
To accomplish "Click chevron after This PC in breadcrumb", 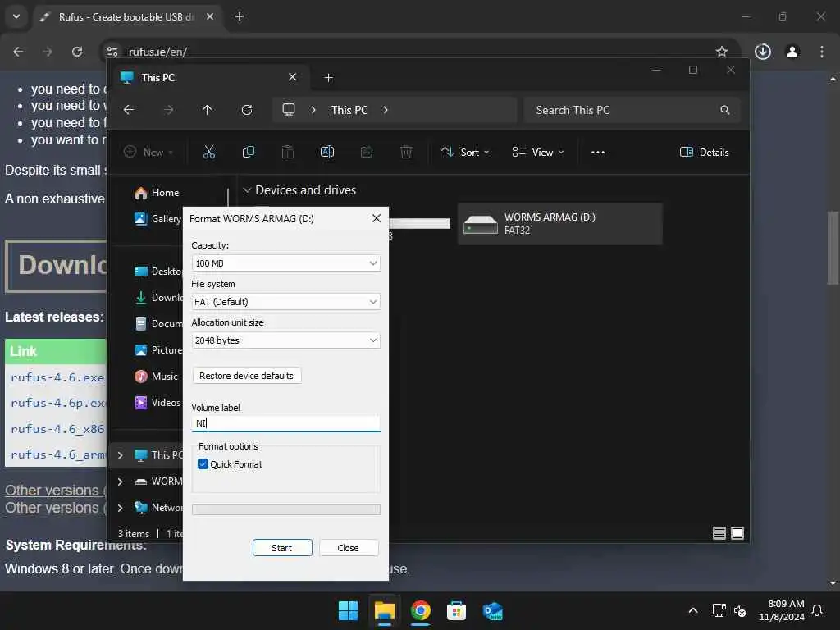I will [386, 110].
